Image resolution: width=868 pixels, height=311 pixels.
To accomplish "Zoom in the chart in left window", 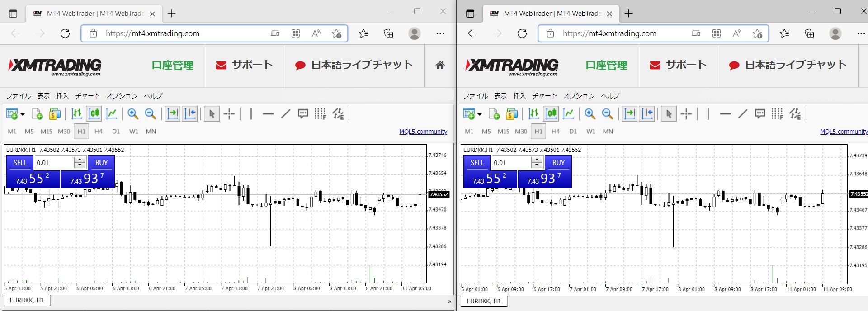I will tap(132, 114).
